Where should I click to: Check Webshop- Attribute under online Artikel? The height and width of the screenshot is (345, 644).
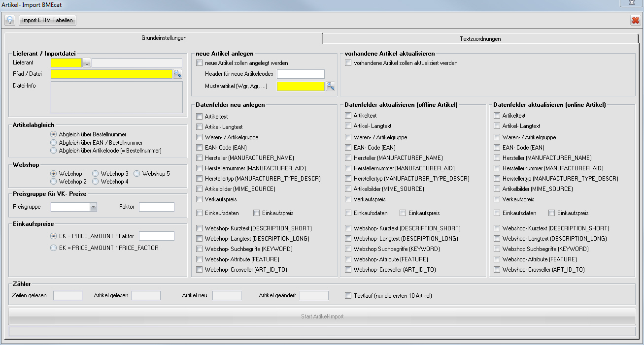pos(497,259)
